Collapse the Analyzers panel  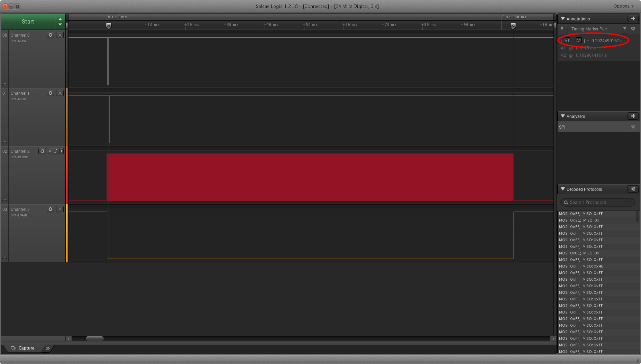point(563,116)
